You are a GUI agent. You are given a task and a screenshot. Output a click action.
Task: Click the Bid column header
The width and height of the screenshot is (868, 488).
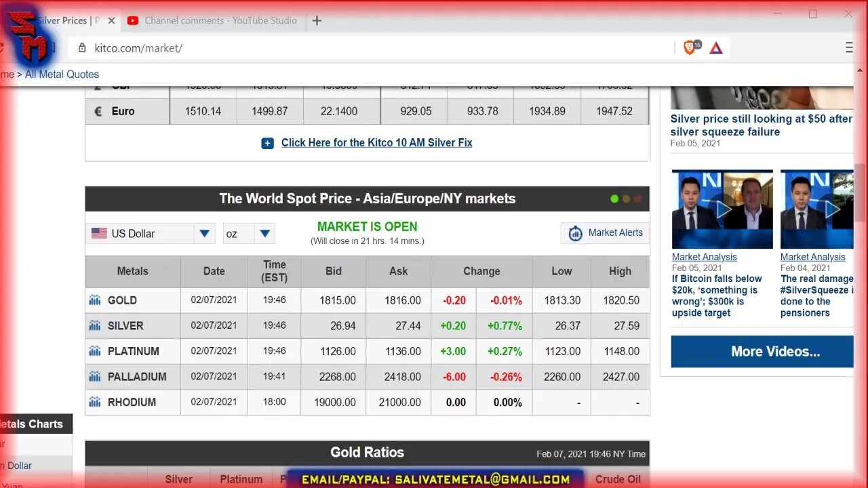click(x=334, y=271)
